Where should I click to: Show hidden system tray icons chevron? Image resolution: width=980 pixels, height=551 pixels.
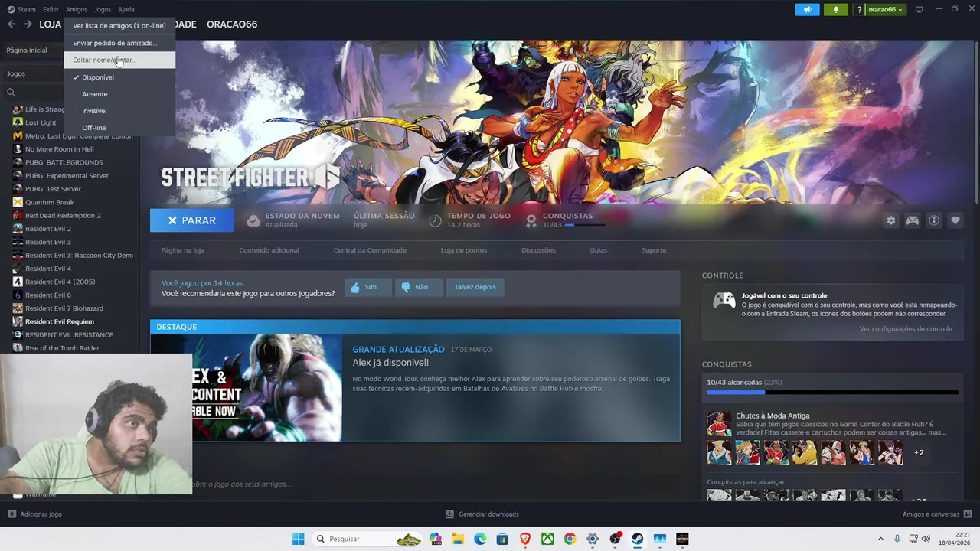tap(880, 539)
